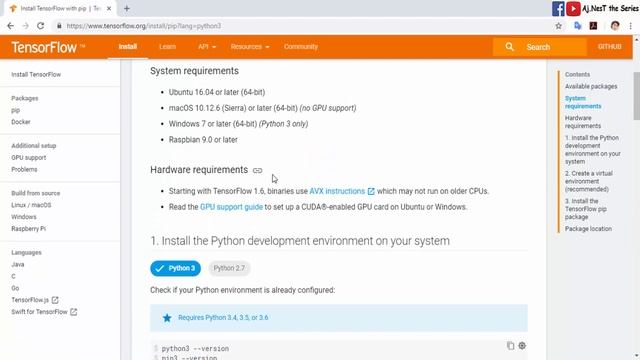The width and height of the screenshot is (640, 360).
Task: Select the Python 2.7 toggle chip
Action: 229,268
